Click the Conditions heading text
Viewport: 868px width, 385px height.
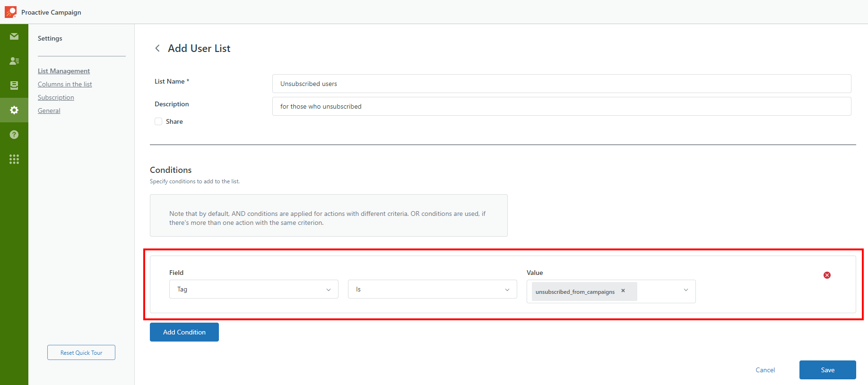pos(171,170)
